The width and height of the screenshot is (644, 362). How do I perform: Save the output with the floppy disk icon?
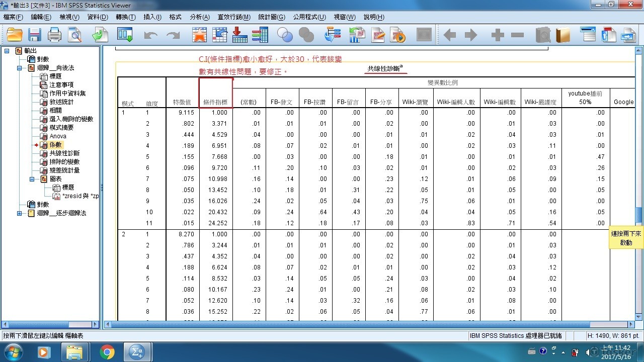click(x=34, y=35)
